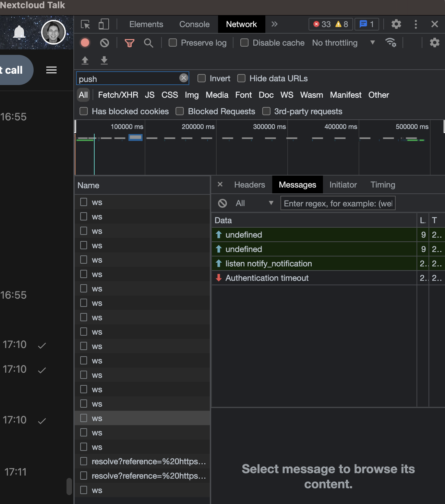Screen dimensions: 445x504
Task: Activate the inspect element picker
Action: 85,24
